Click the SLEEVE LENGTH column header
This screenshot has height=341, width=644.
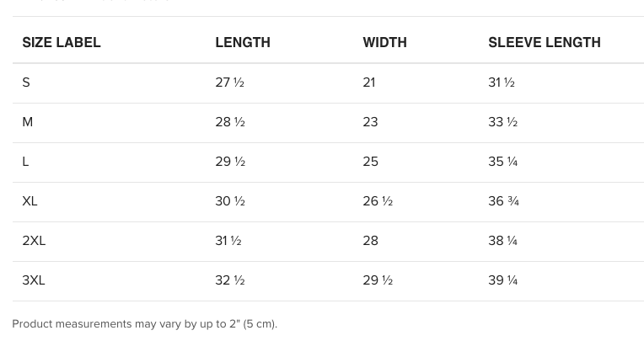point(545,42)
